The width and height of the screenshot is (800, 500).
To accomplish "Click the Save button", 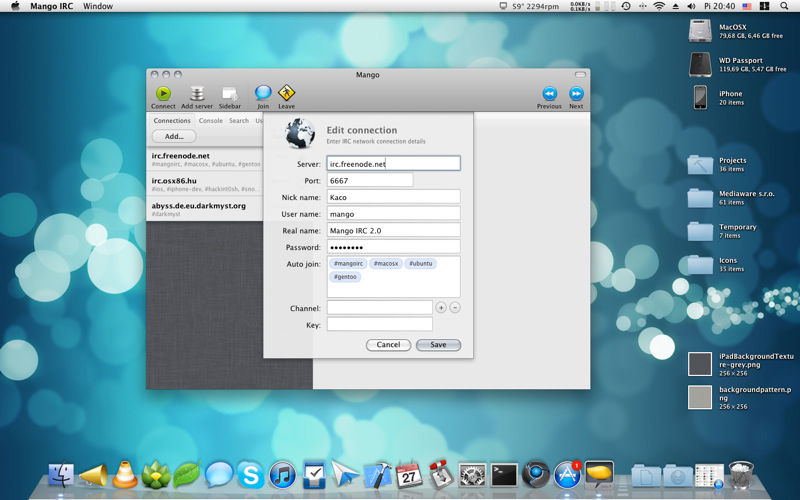I will click(438, 344).
